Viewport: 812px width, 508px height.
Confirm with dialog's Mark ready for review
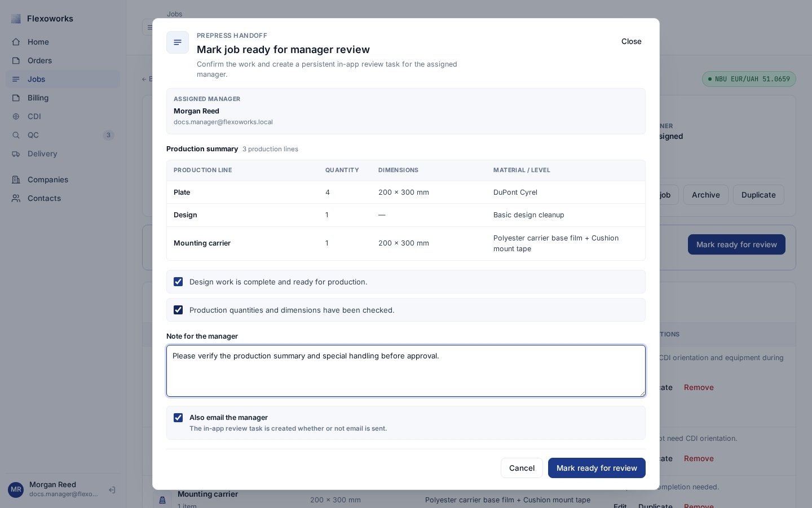pyautogui.click(x=597, y=468)
